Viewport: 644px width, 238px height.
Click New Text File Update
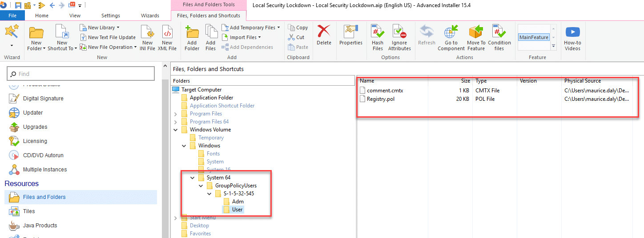click(x=108, y=37)
